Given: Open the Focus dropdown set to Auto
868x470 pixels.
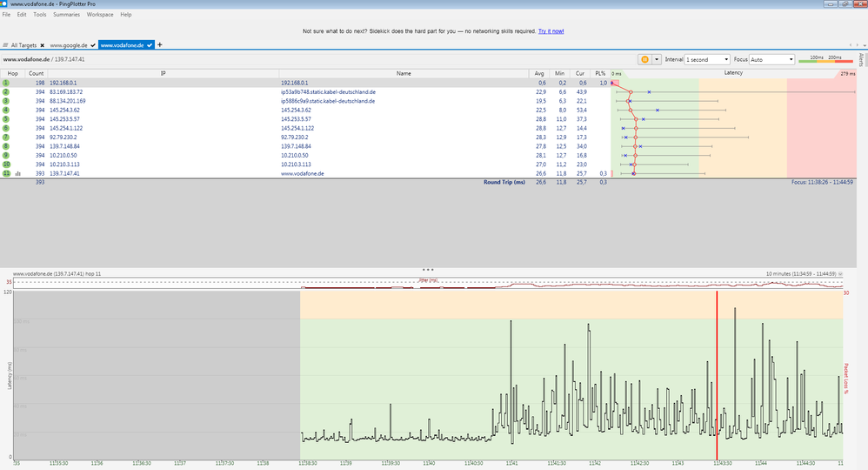Looking at the screenshot, I should (772, 59).
